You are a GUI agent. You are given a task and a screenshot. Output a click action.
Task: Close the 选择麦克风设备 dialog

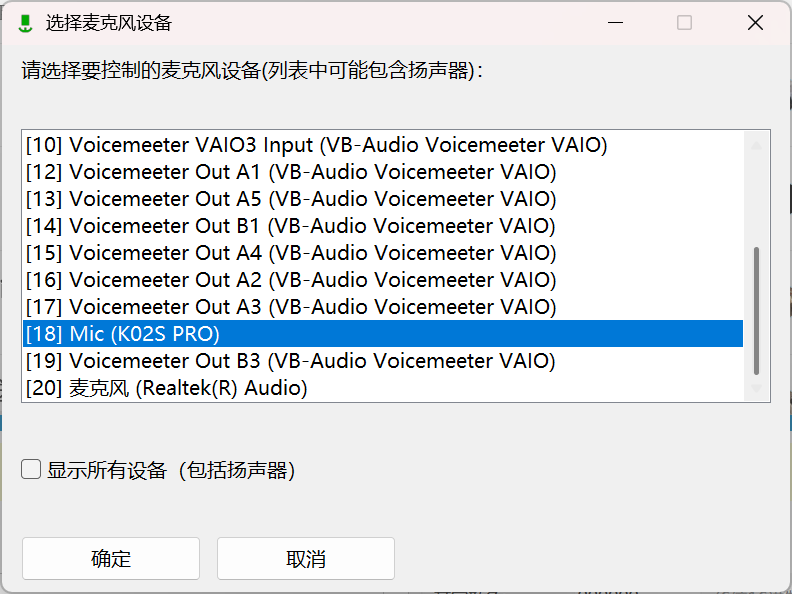pyautogui.click(x=755, y=23)
